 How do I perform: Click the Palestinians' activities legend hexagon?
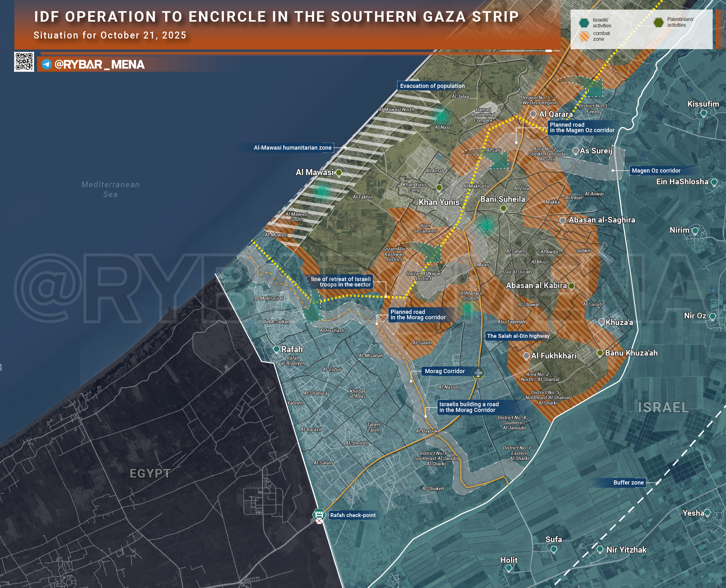(658, 22)
